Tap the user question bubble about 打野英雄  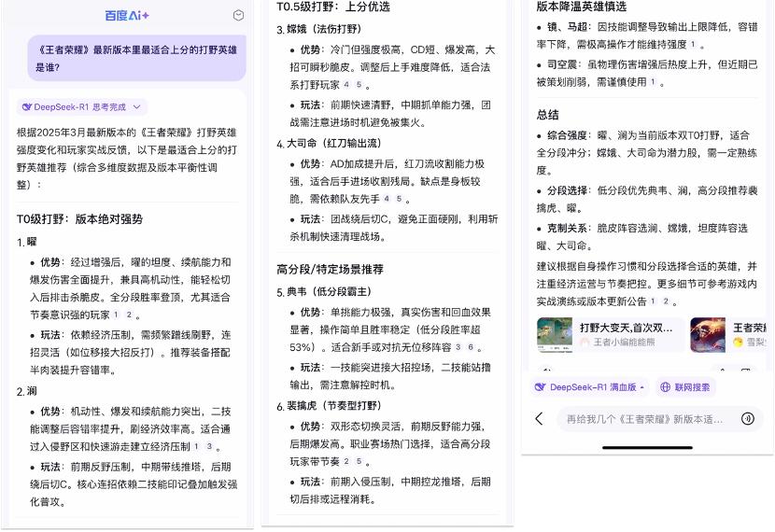137,58
